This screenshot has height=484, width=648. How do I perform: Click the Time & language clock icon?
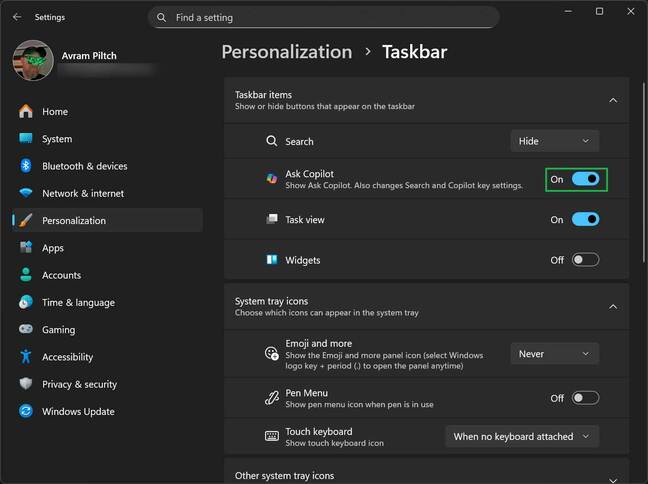(x=26, y=302)
